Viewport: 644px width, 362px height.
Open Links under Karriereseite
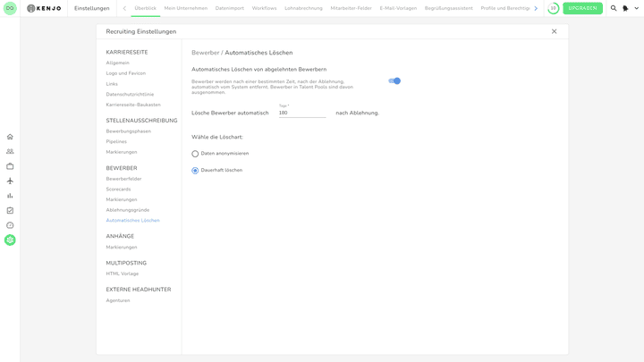(112, 84)
